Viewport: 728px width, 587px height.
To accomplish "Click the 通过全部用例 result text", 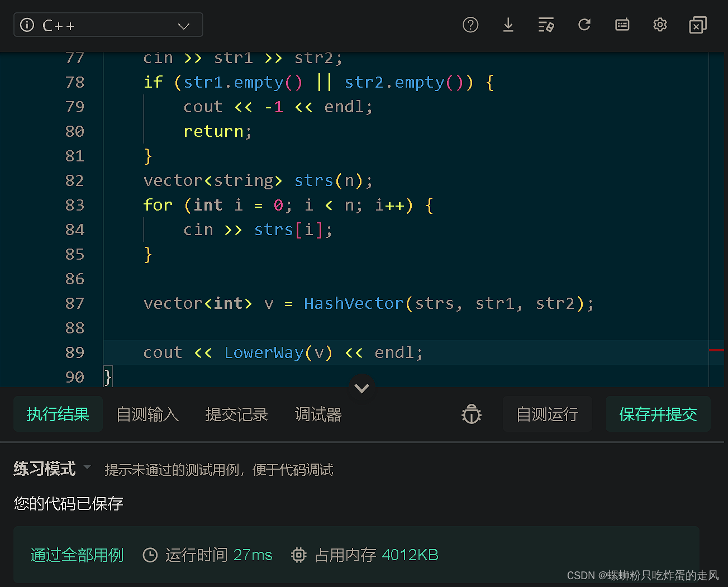I will [x=77, y=555].
